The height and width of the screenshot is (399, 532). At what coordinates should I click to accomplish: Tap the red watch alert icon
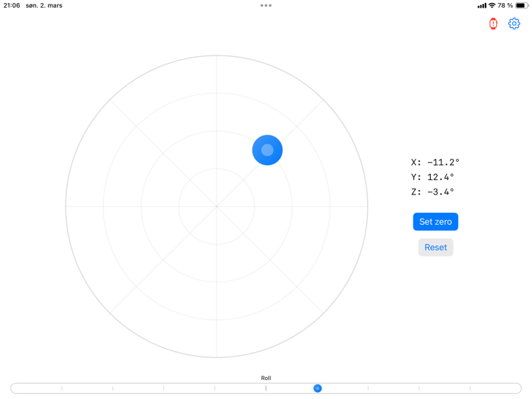493,24
